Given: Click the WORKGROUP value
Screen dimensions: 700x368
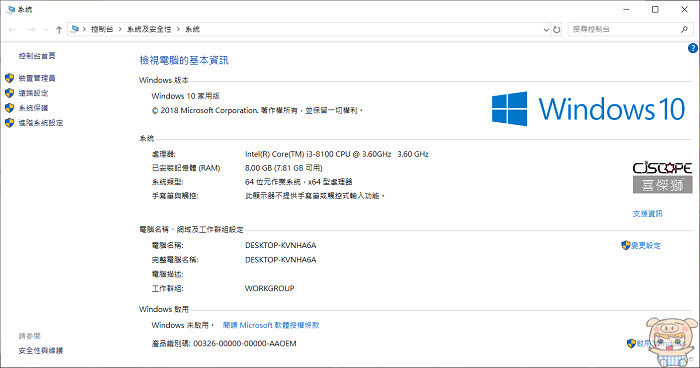Looking at the screenshot, I should tap(270, 289).
